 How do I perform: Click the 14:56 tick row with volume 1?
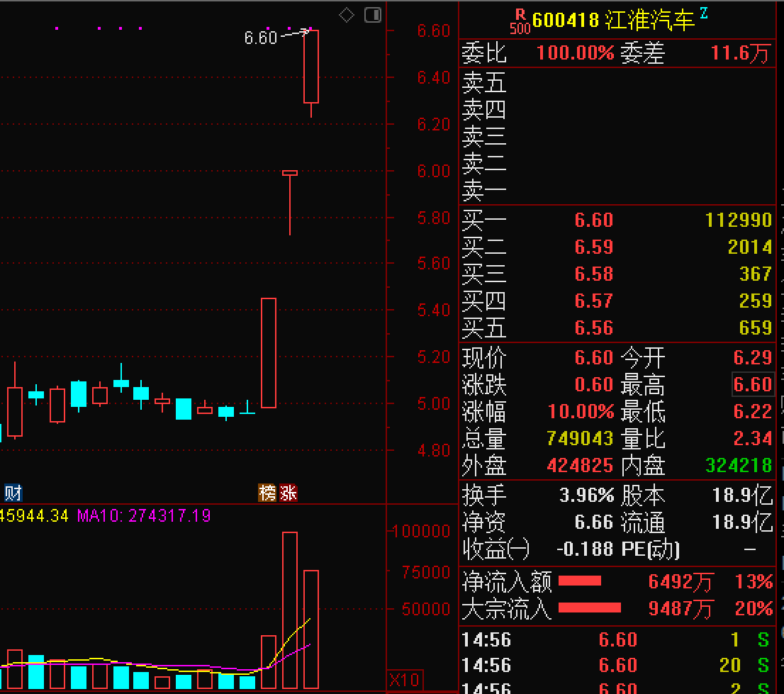click(x=617, y=640)
